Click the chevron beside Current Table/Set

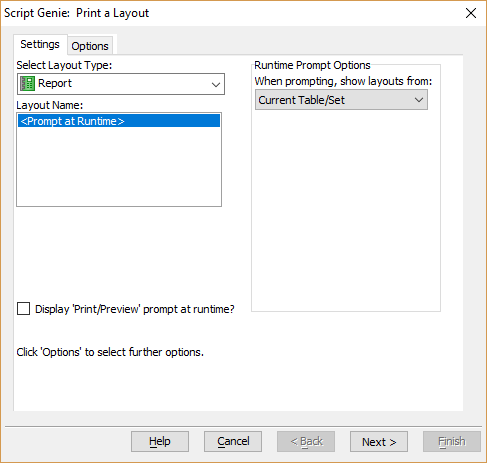click(x=419, y=100)
